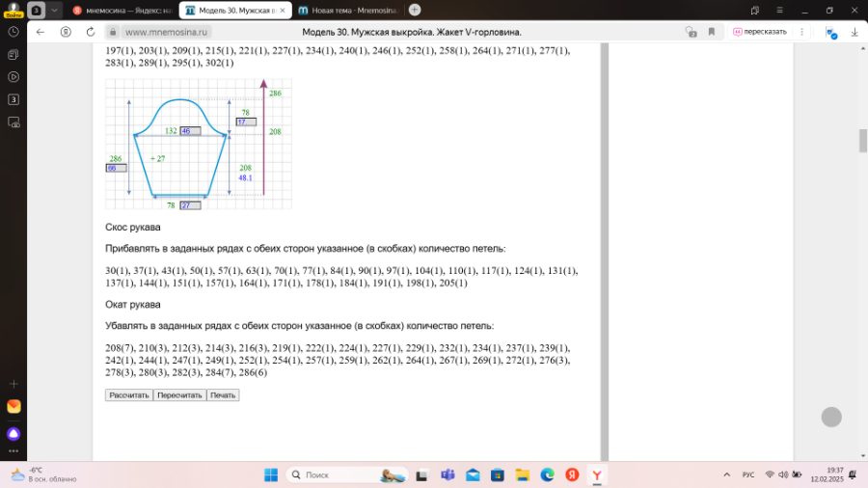Open the video play icon in sidebar
Image resolution: width=868 pixels, height=488 pixels.
coord(14,76)
